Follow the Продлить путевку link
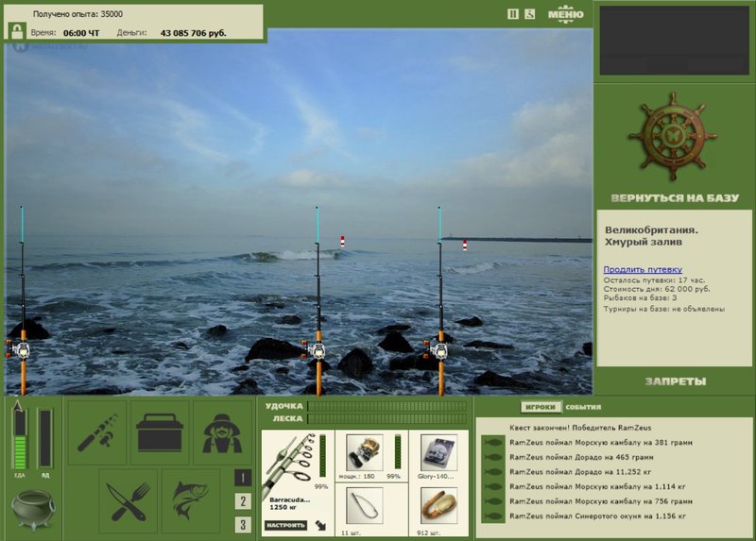The height and width of the screenshot is (541, 756). click(643, 269)
